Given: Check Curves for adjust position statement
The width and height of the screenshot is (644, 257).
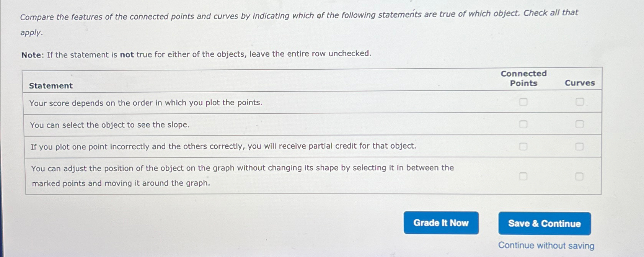Looking at the screenshot, I should (580, 176).
